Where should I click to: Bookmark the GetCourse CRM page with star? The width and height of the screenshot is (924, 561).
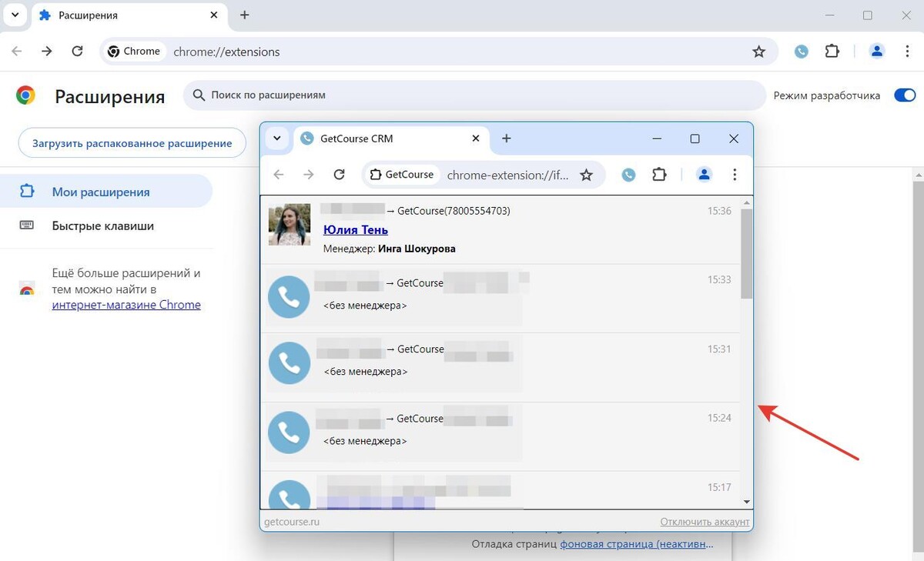[587, 175]
